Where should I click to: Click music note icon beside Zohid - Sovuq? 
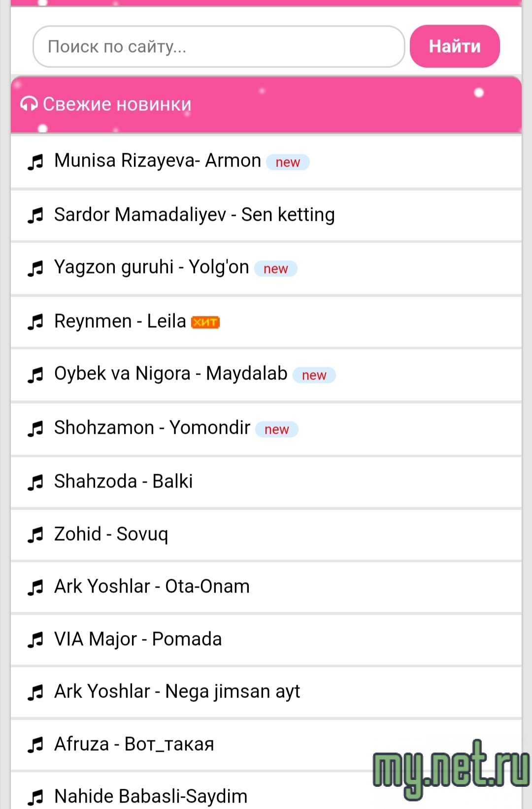pyautogui.click(x=35, y=535)
